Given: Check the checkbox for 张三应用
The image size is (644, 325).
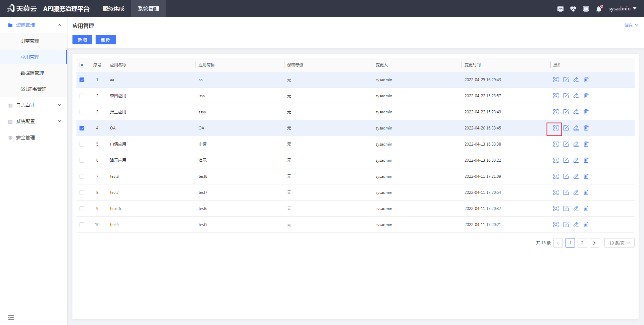Looking at the screenshot, I should point(82,112).
